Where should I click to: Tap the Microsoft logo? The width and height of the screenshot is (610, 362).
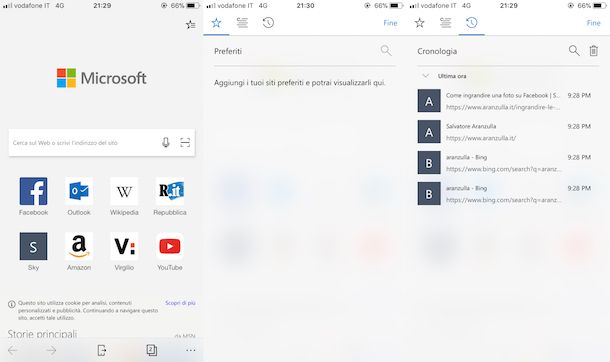(102, 78)
